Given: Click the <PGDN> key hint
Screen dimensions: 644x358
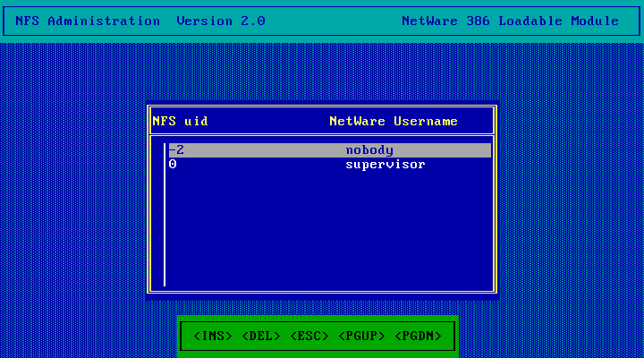Looking at the screenshot, I should 418,337.
